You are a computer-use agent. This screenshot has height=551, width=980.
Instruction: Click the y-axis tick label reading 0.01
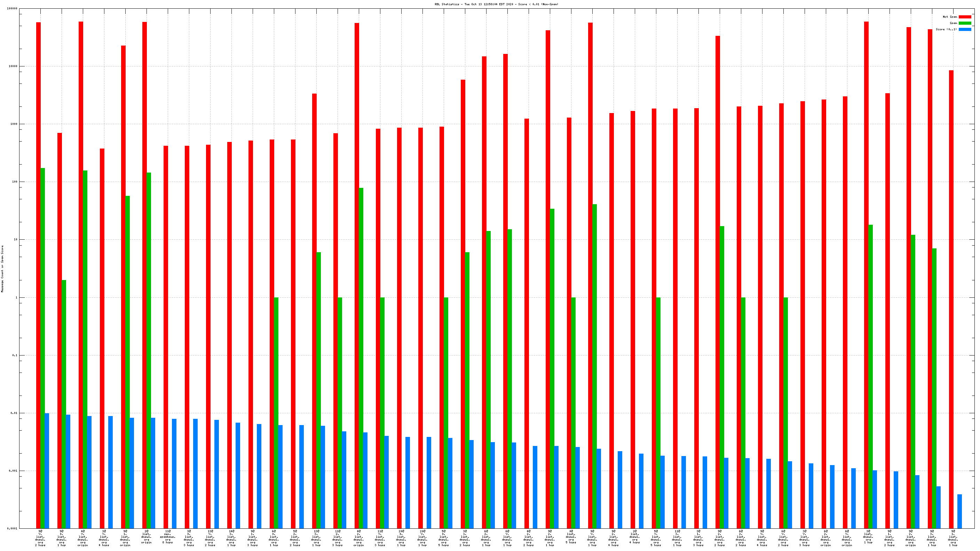pos(13,413)
